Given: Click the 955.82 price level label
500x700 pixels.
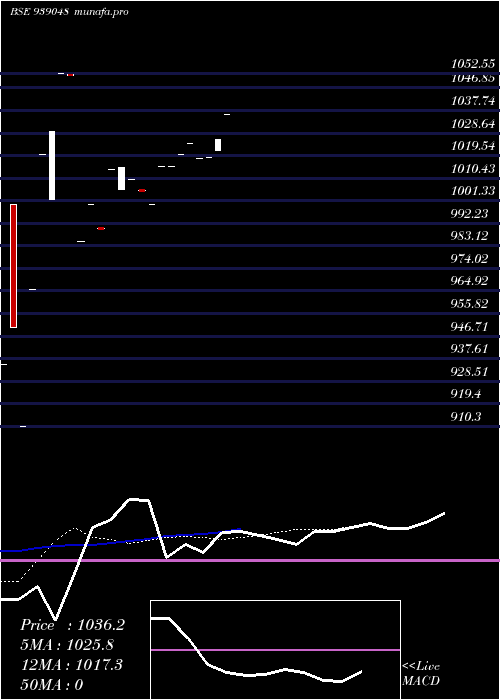Looking at the screenshot, I should point(470,304).
